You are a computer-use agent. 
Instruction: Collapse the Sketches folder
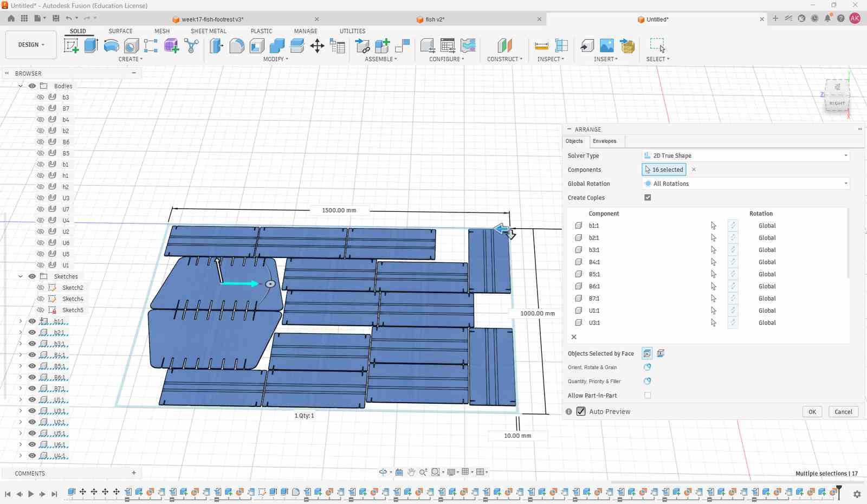(x=21, y=276)
